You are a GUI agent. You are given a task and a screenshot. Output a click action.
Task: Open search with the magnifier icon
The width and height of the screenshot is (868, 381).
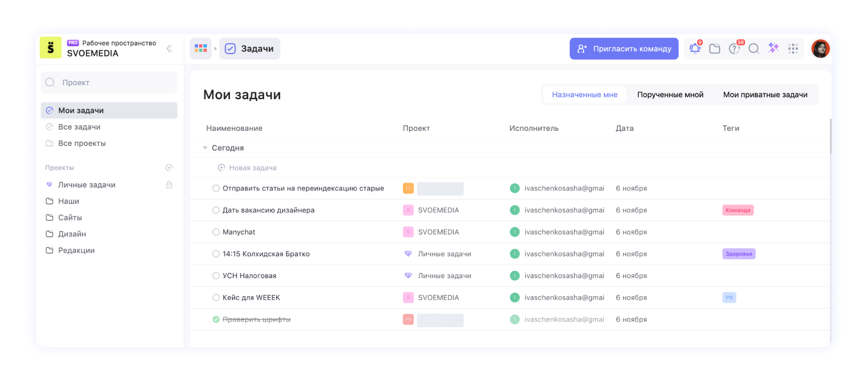click(x=754, y=48)
